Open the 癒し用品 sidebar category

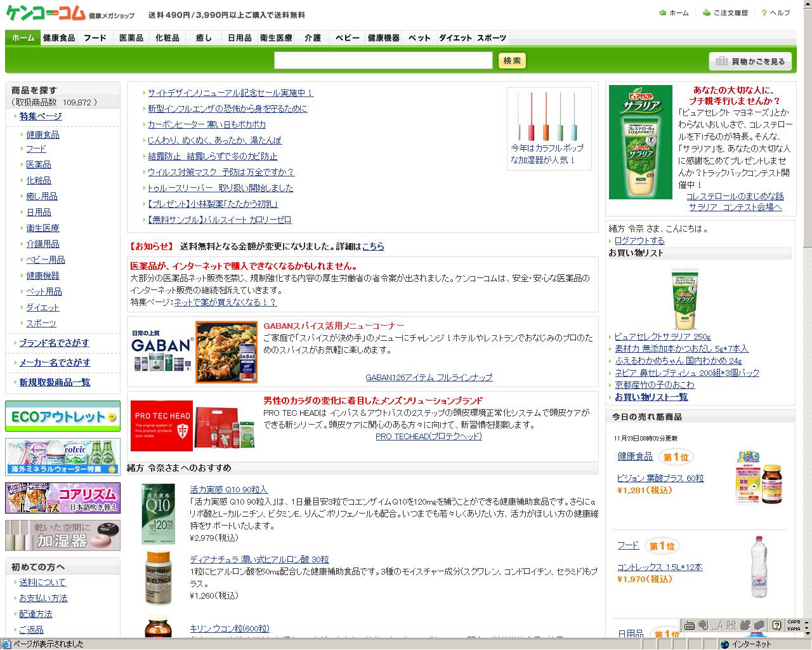tap(42, 196)
